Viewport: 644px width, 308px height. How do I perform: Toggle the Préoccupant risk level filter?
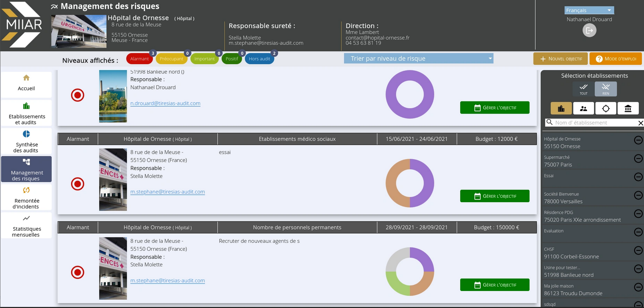click(171, 59)
